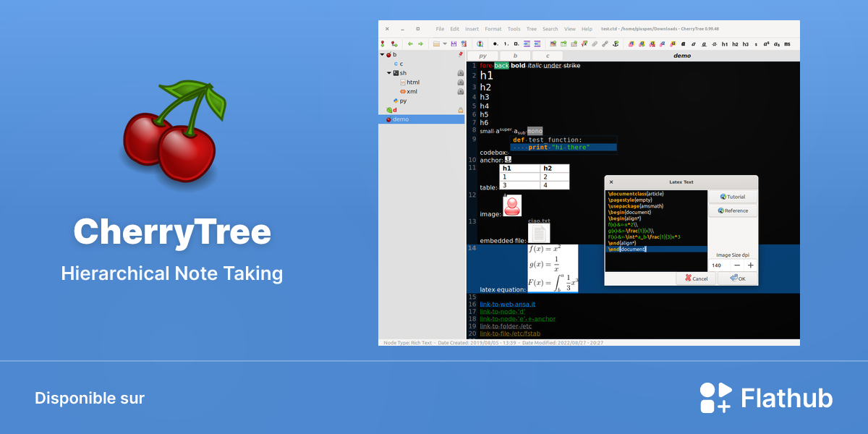Apply monospace formatting from the toolbar
The height and width of the screenshot is (434, 868).
coord(787,43)
